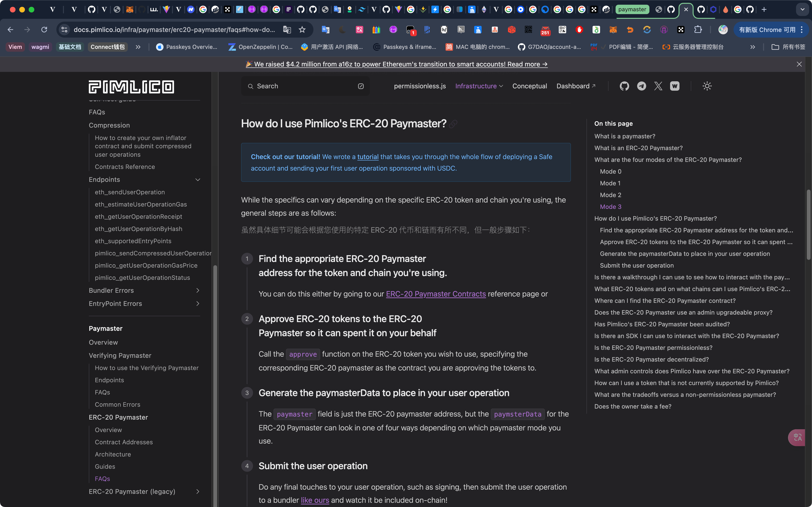Open the Compression sidebar item
Viewport: 812px width, 507px height.
pyautogui.click(x=109, y=125)
